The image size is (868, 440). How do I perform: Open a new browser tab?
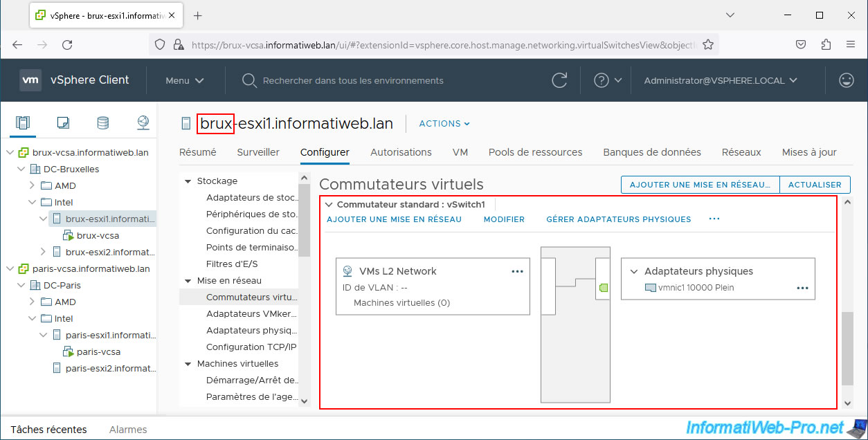[x=197, y=15]
